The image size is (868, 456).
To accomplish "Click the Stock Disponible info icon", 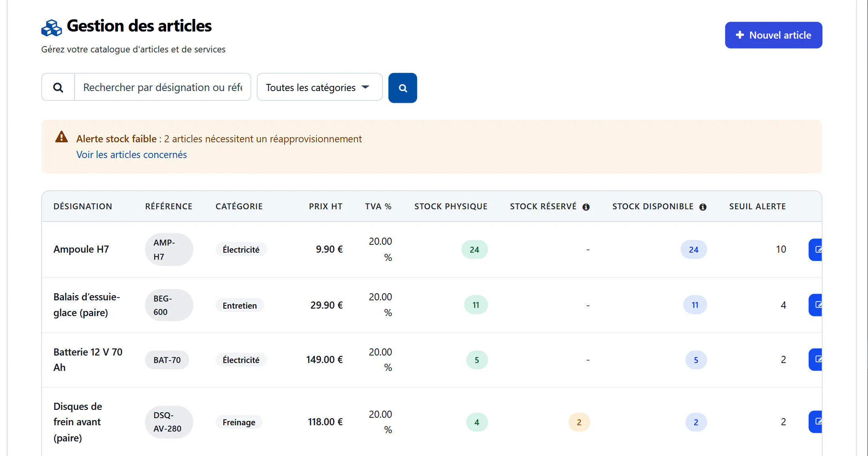I will pos(703,207).
